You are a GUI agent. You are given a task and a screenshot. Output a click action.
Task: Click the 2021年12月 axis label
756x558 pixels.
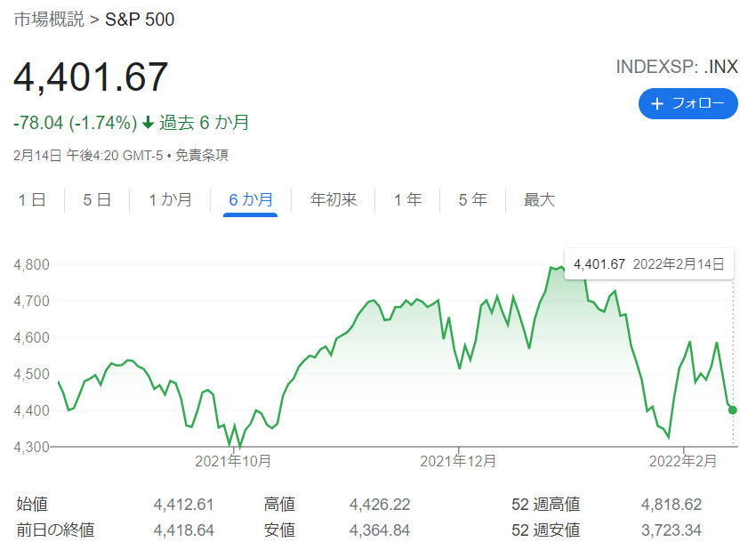458,462
